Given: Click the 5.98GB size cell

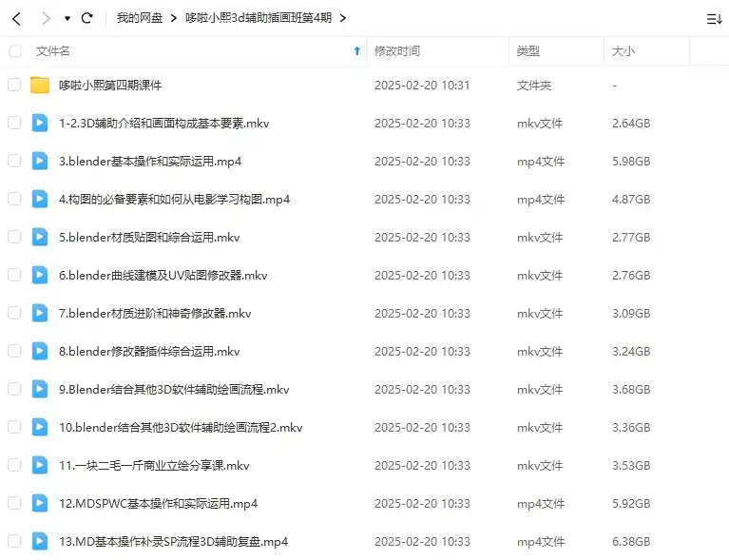Looking at the screenshot, I should click(x=631, y=162).
